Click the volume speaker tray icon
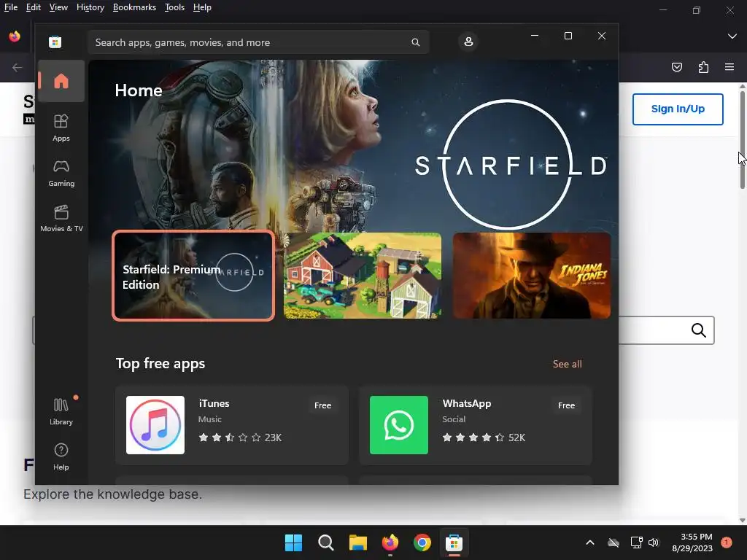The height and width of the screenshot is (560, 747). [x=654, y=542]
